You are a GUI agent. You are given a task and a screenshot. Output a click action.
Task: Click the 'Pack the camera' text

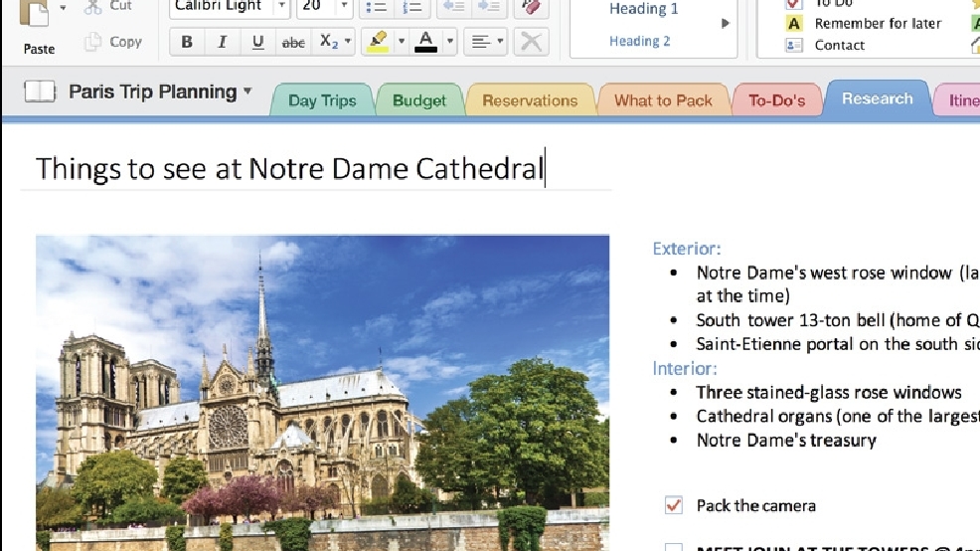click(756, 505)
